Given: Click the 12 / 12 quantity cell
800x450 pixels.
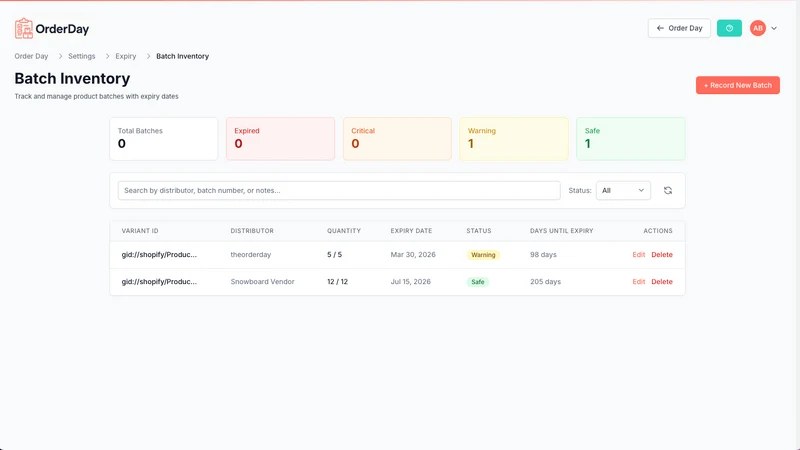Looking at the screenshot, I should (337, 282).
